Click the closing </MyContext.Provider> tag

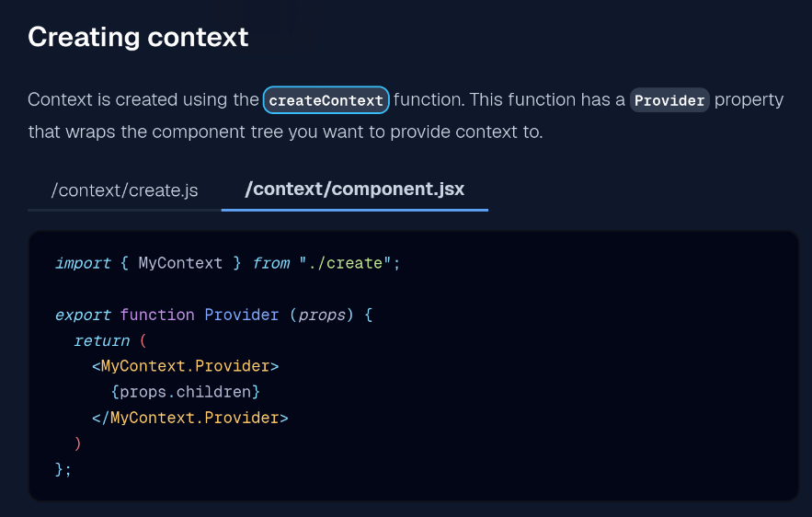pyautogui.click(x=189, y=418)
